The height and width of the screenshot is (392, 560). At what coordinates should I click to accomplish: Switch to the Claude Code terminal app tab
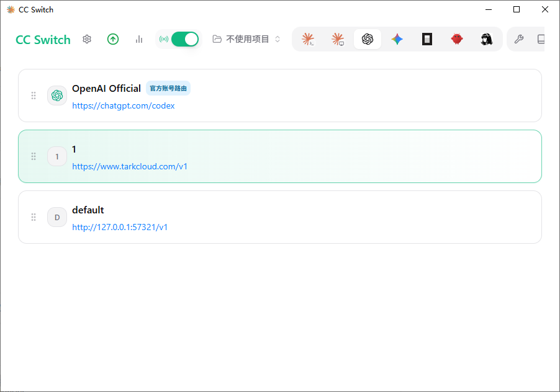click(x=308, y=39)
